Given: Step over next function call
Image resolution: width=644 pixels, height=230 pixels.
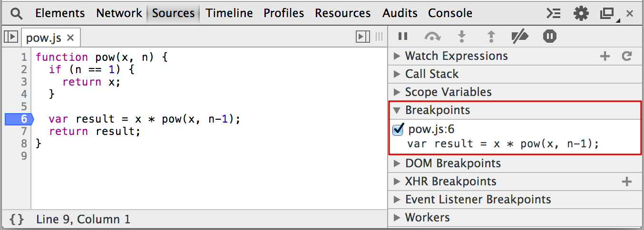Looking at the screenshot, I should point(432,37).
